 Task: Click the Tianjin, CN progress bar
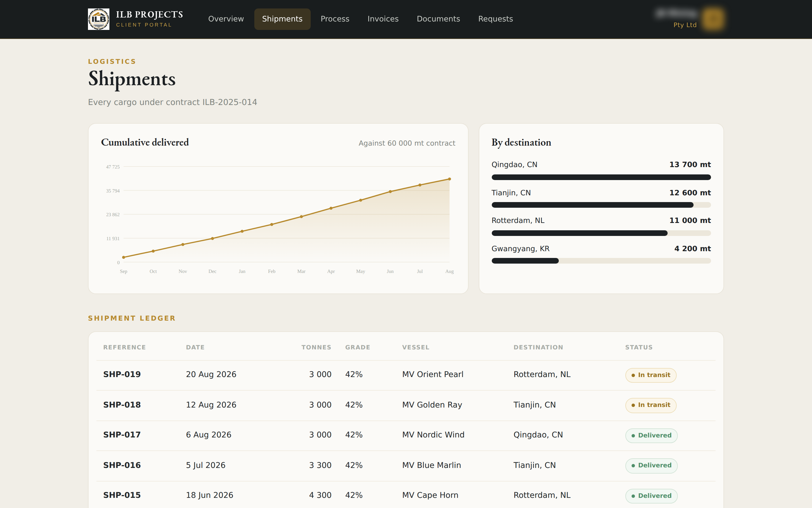601,205
